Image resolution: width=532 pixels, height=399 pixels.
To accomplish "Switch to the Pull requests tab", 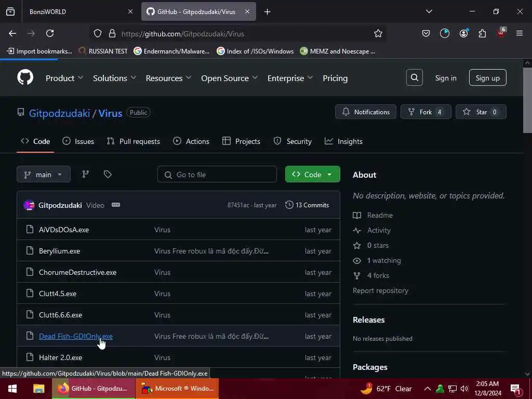I will coord(134,141).
